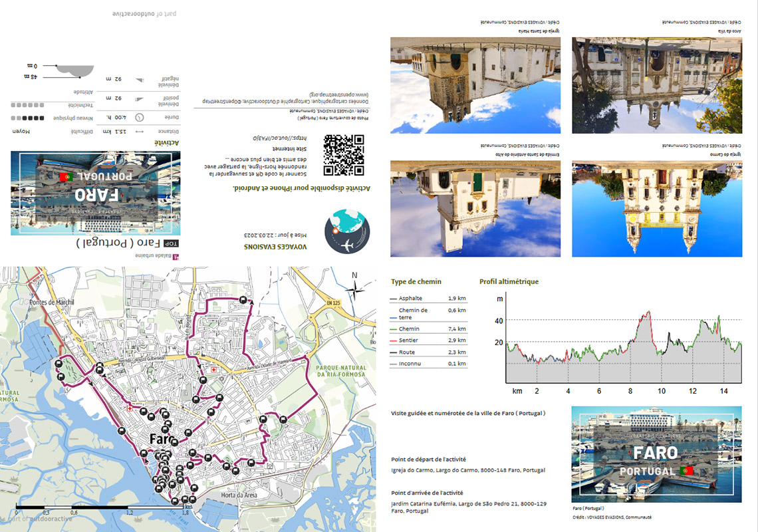Click the 'Sentier' 2,9 km legend row
The image size is (758, 532).
coord(428,340)
